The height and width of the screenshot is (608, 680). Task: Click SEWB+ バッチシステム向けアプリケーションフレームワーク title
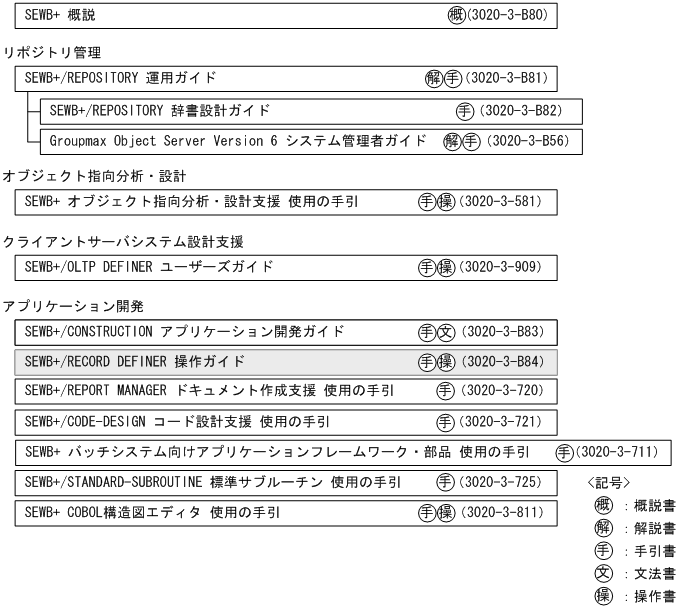pos(277,452)
